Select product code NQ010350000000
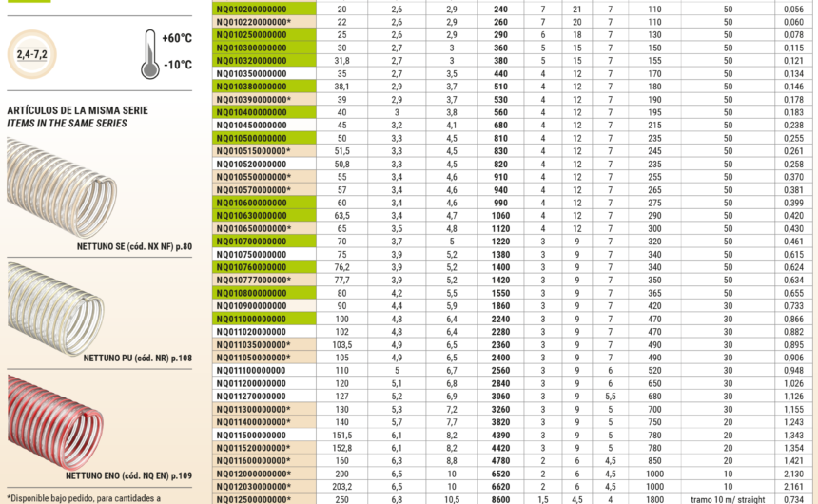The height and width of the screenshot is (504, 818). coord(251,72)
